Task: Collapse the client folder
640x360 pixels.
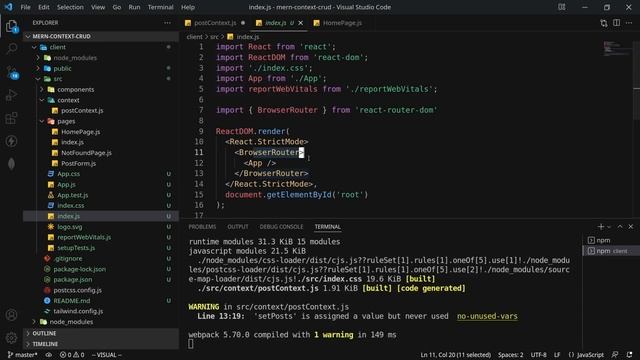Action: 101,47
